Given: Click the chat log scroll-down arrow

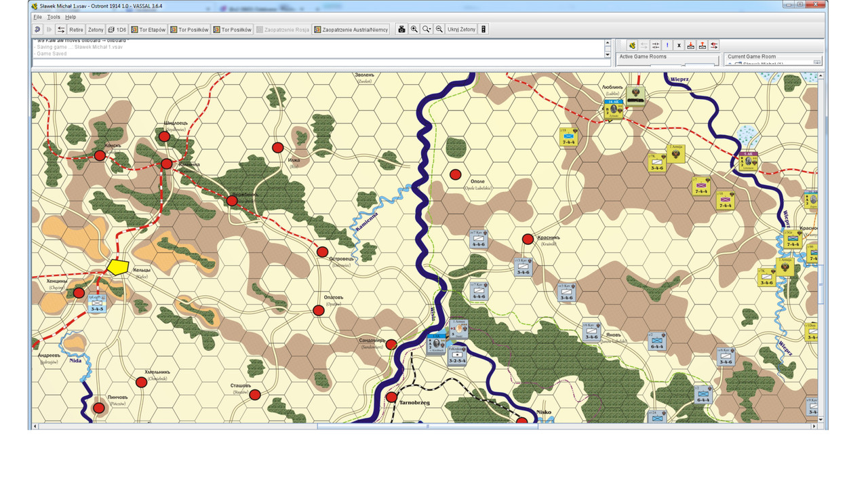Looking at the screenshot, I should click(x=607, y=55).
